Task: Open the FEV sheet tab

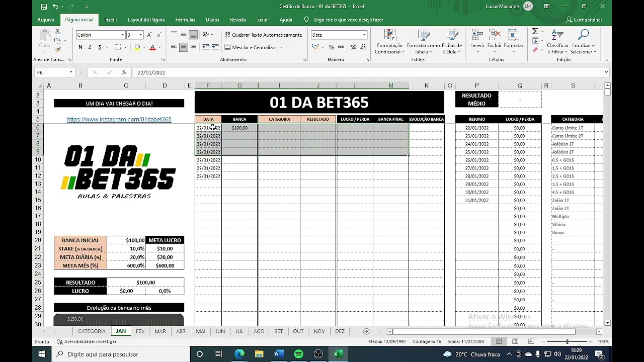Action: pyautogui.click(x=140, y=331)
